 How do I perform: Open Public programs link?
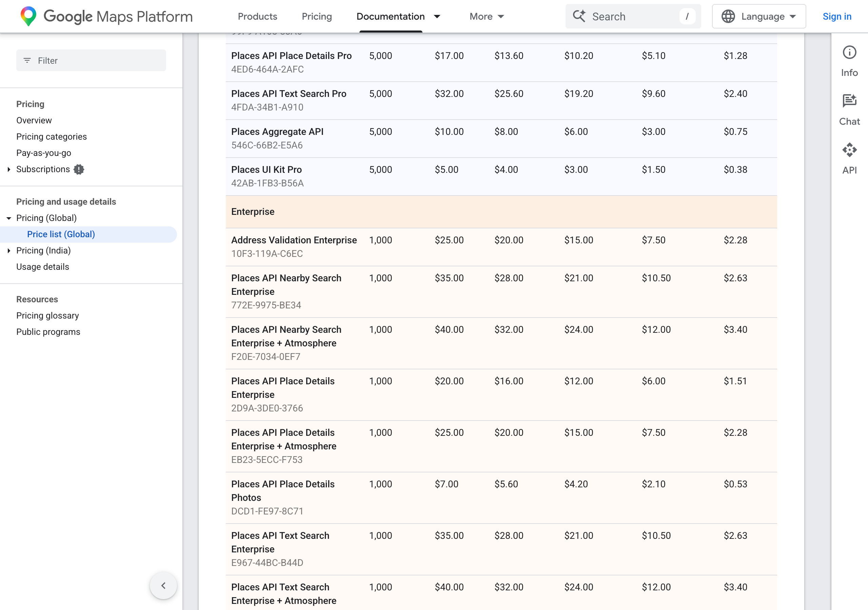coord(48,332)
